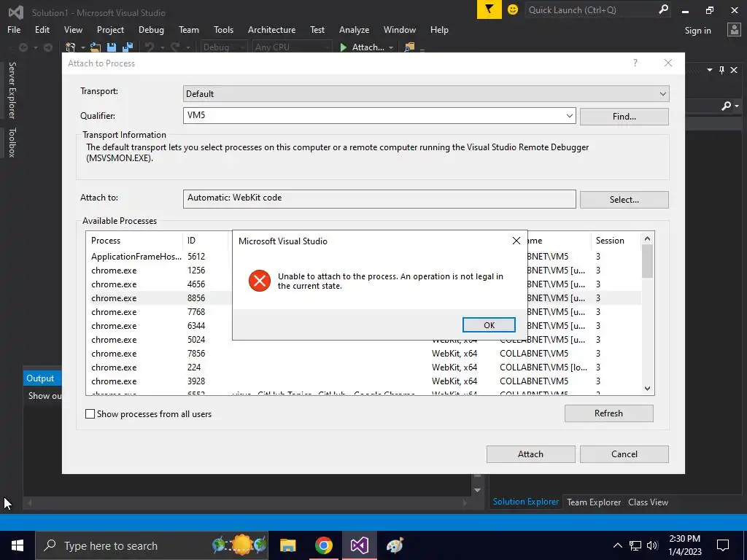Select the Output panel tab
The image size is (747, 560).
[x=41, y=378]
